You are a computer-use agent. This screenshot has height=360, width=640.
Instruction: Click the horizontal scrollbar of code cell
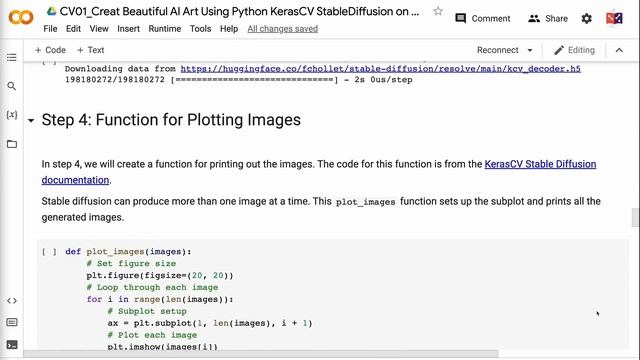point(261,353)
